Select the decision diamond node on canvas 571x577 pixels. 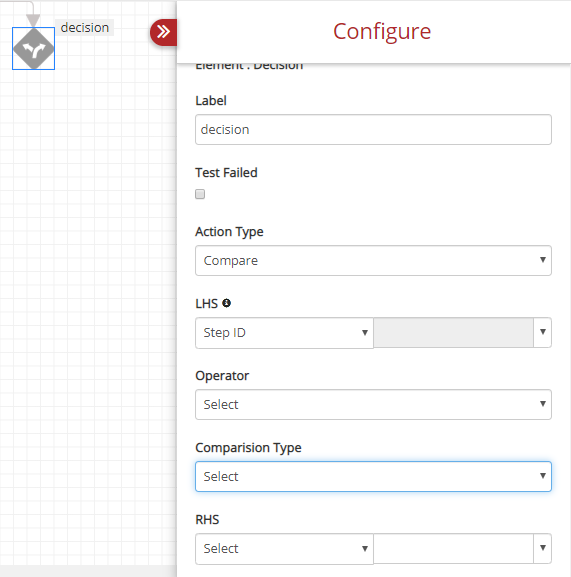pyautogui.click(x=33, y=49)
